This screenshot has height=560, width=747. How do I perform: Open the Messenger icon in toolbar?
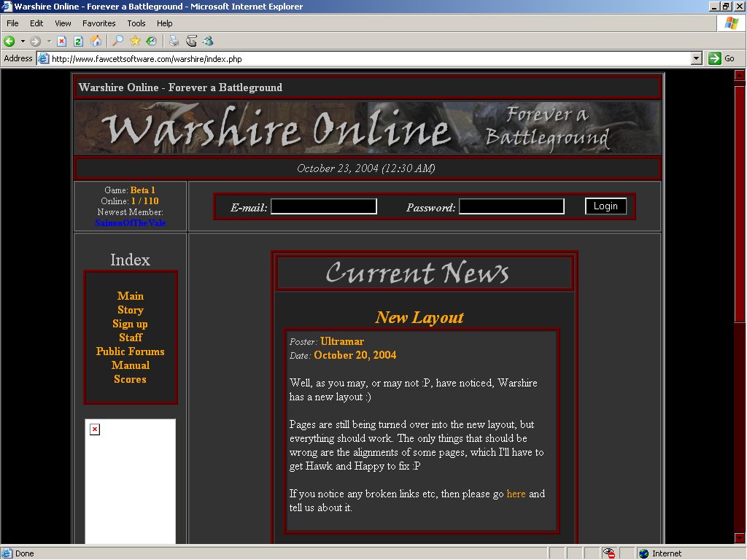(x=209, y=42)
